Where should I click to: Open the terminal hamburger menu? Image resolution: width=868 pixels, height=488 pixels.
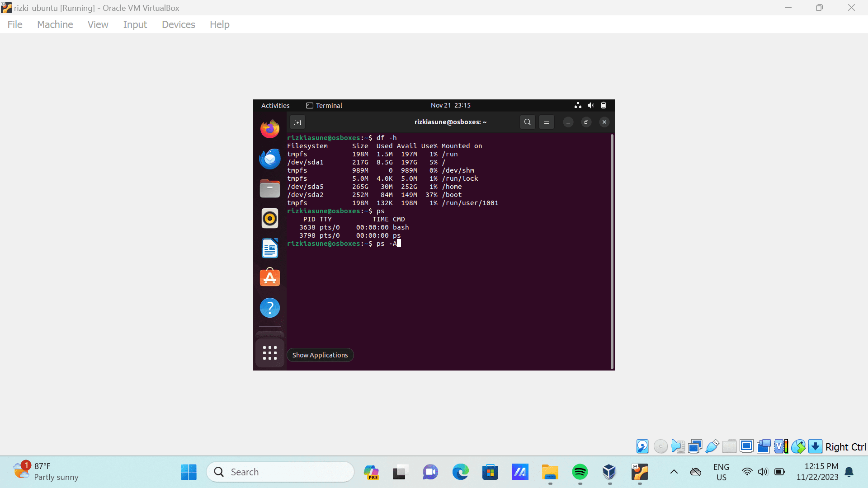coord(546,122)
